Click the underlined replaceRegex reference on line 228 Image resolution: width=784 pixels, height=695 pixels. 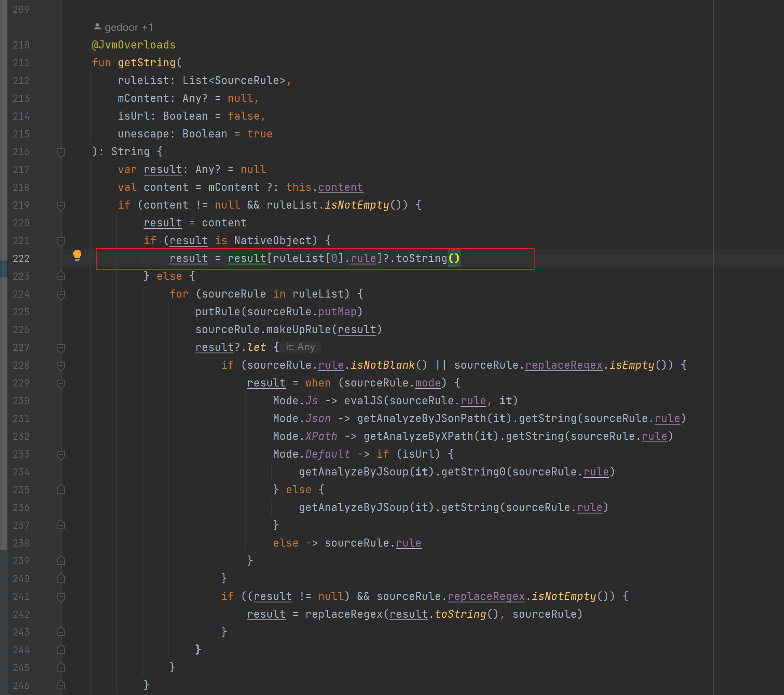(564, 365)
